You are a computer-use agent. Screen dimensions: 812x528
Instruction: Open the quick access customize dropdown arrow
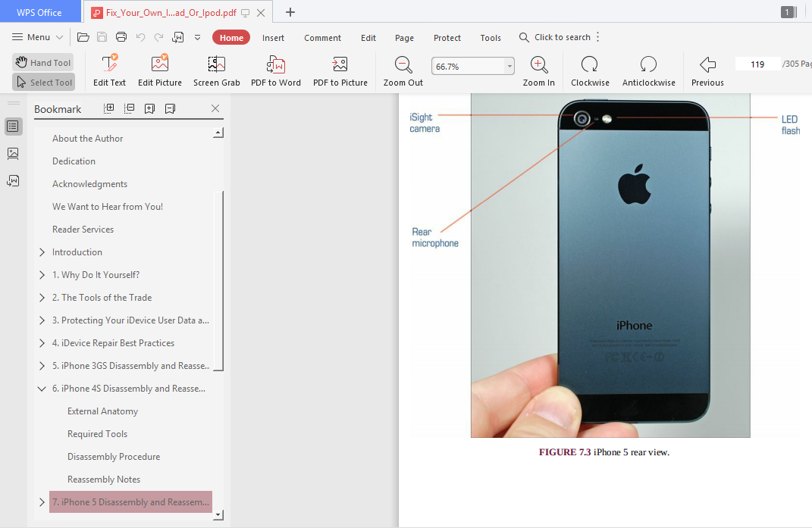tap(197, 37)
